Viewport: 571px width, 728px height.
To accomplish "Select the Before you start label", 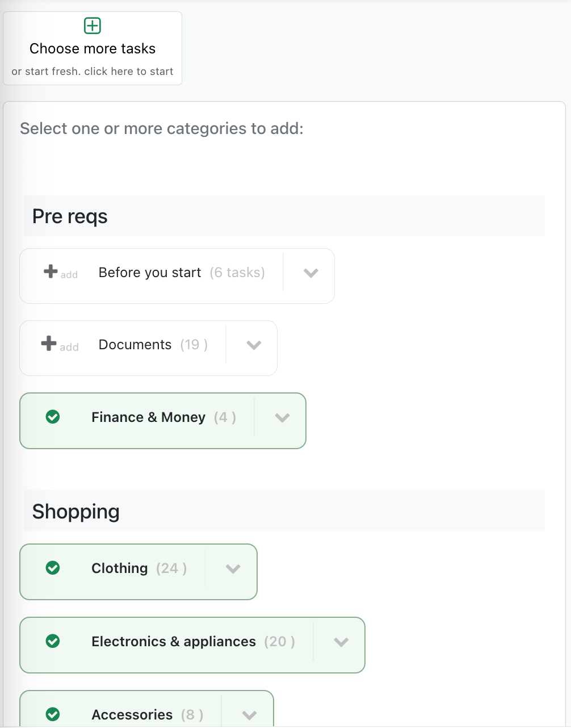I will click(x=150, y=273).
